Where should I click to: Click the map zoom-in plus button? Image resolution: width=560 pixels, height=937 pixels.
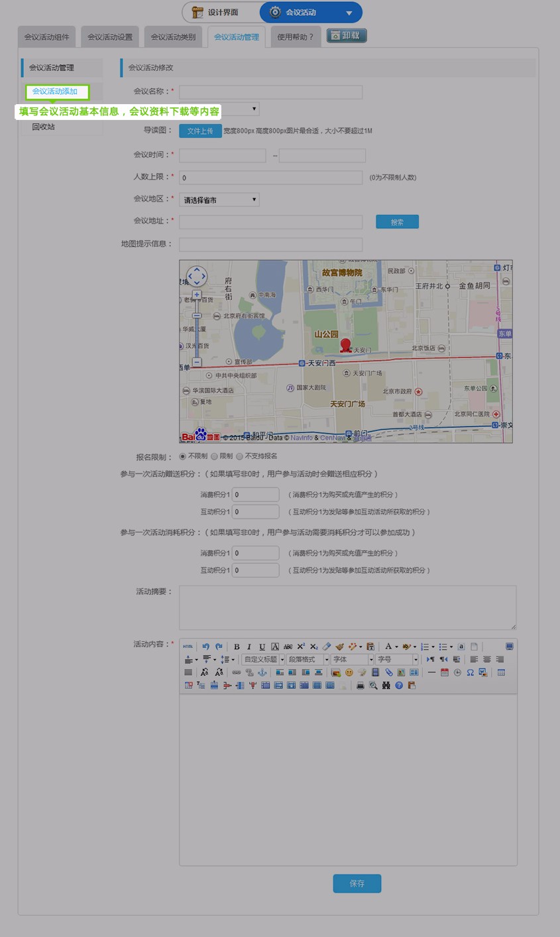coord(197,294)
